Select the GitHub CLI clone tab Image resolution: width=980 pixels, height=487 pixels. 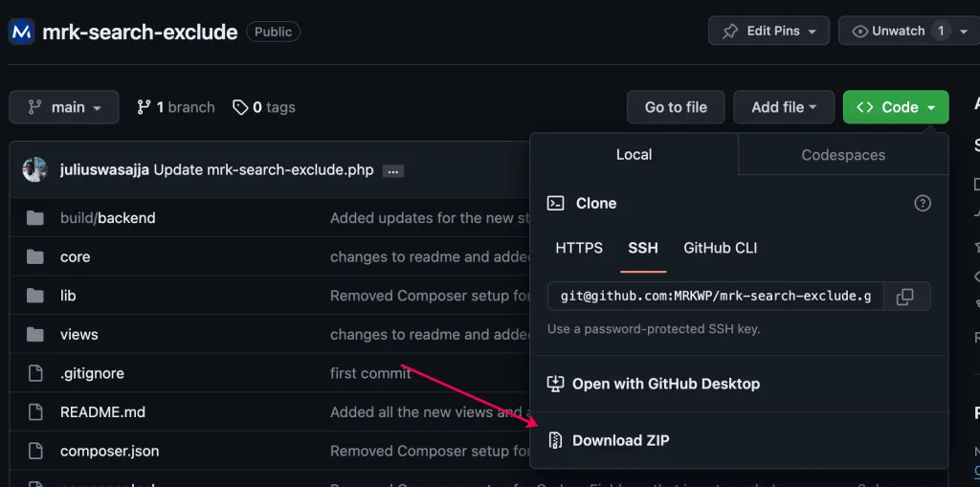720,248
